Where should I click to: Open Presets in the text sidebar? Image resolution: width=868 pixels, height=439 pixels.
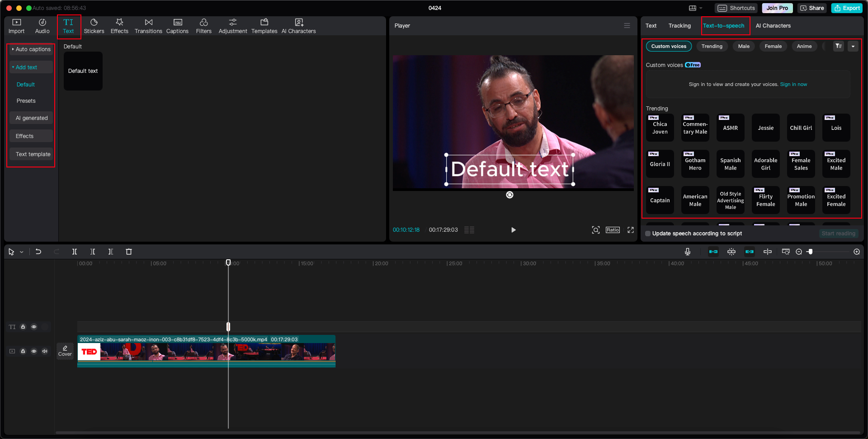point(26,101)
